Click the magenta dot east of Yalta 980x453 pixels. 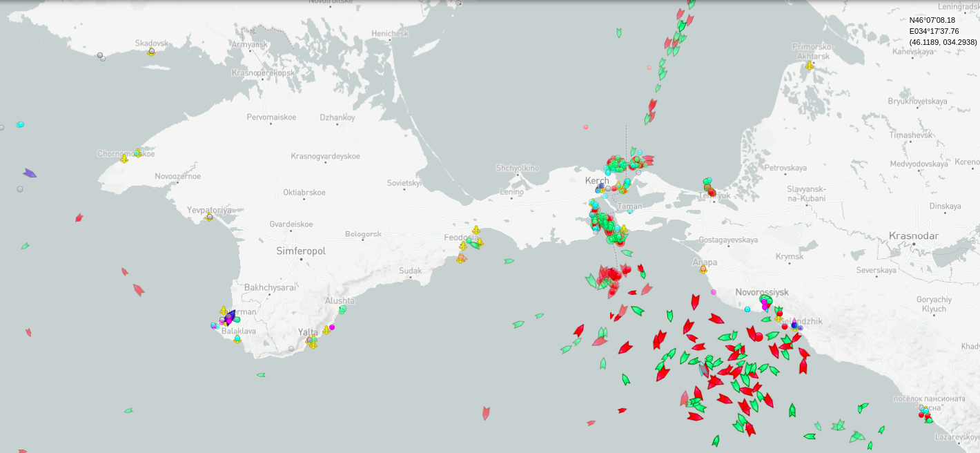[332, 327]
